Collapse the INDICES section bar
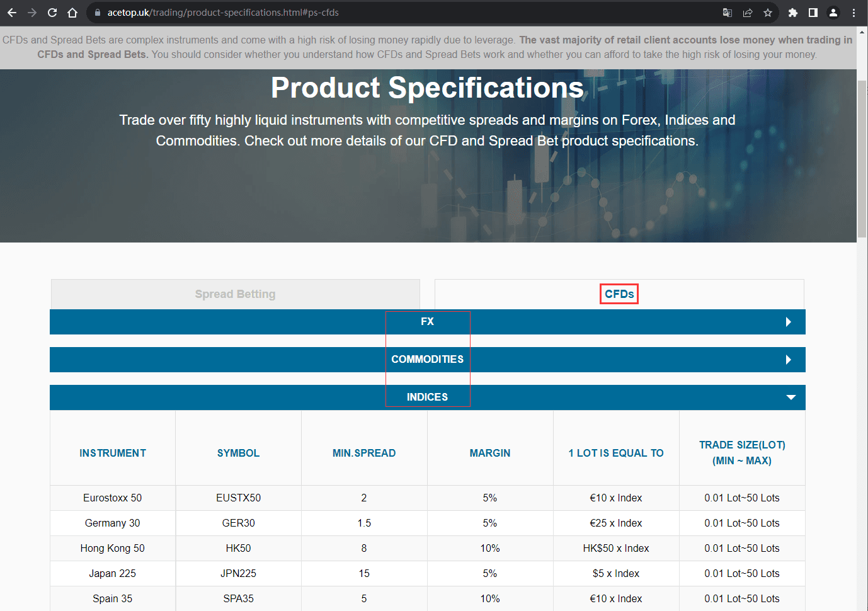868x611 pixels. click(428, 397)
